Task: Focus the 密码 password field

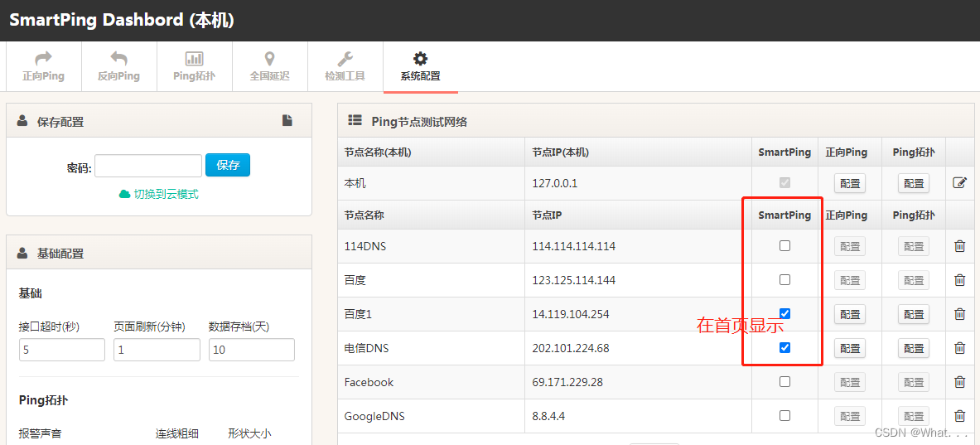Action: pyautogui.click(x=148, y=166)
